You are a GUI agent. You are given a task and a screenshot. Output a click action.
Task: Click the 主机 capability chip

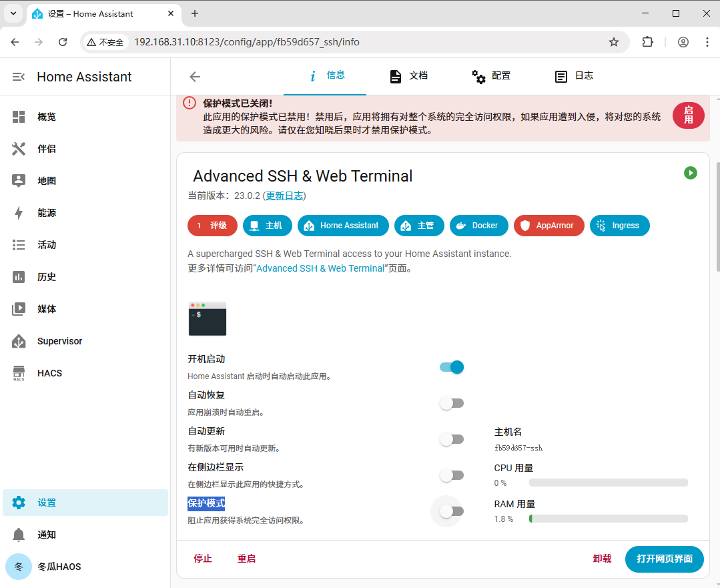click(x=267, y=226)
